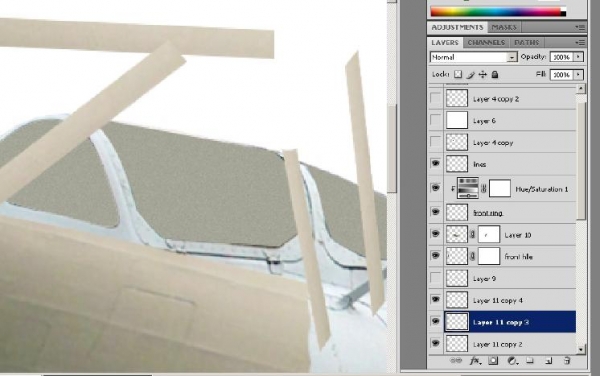Click the create new group icon
This screenshot has width=600, height=376.
(530, 361)
